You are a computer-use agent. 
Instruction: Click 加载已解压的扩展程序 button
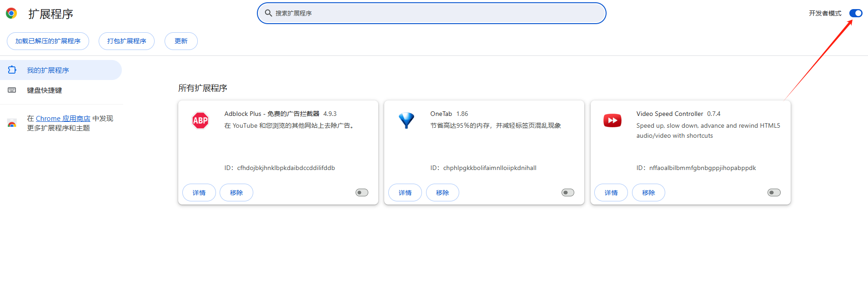[48, 41]
